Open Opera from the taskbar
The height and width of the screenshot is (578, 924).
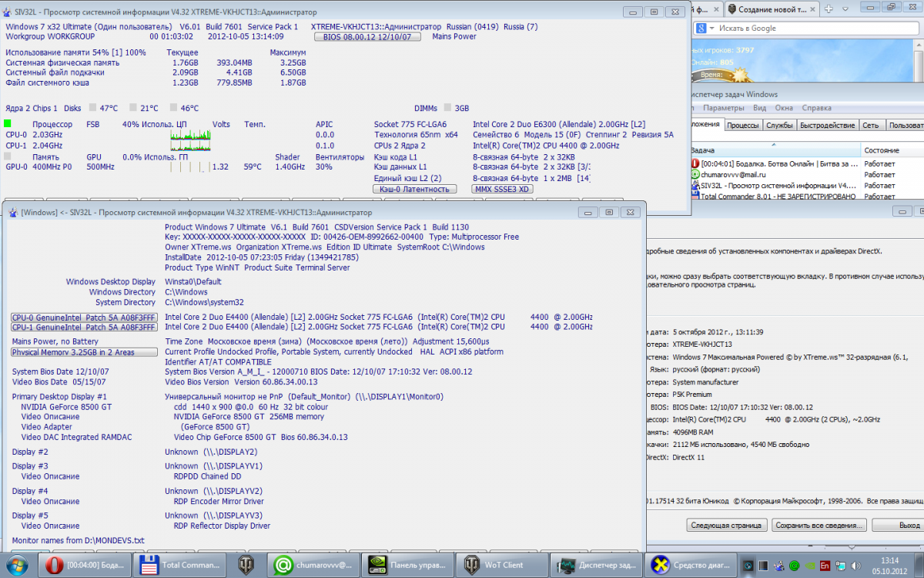(x=86, y=565)
